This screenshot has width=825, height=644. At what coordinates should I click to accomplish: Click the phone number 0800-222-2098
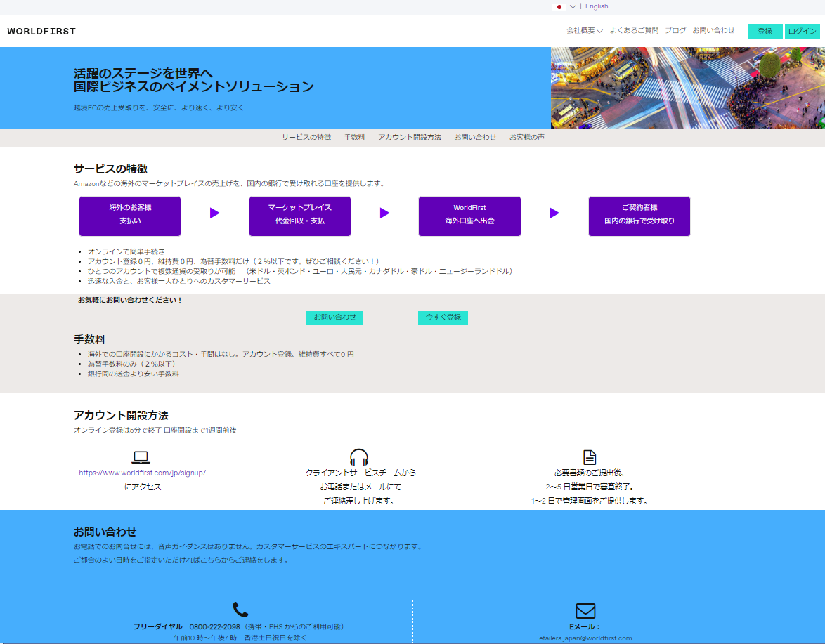click(214, 626)
